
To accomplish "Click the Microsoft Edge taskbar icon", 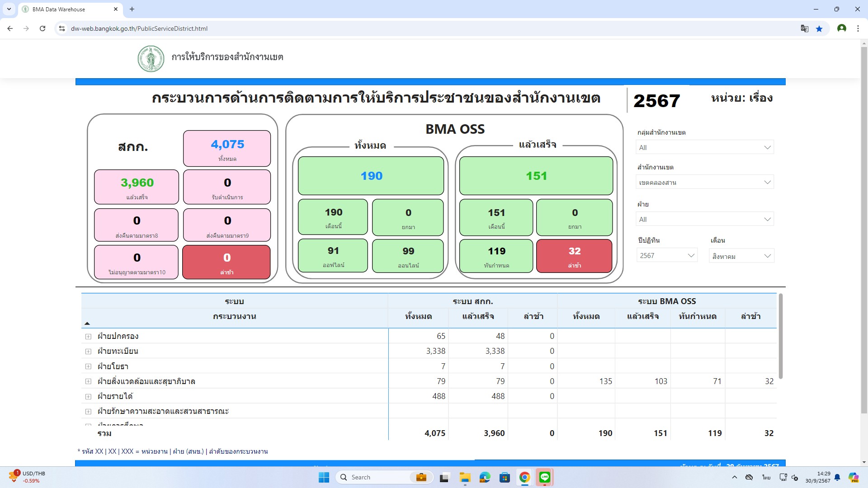I will pos(485,477).
